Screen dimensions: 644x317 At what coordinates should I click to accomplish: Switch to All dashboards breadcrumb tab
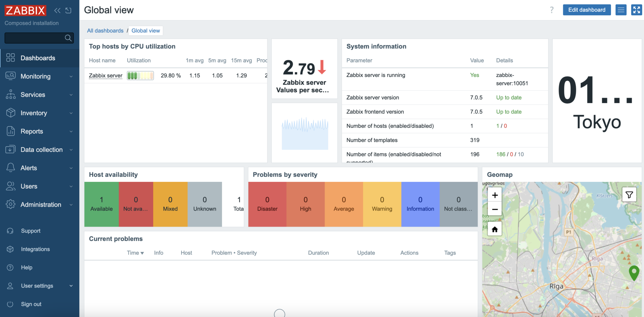pyautogui.click(x=105, y=30)
